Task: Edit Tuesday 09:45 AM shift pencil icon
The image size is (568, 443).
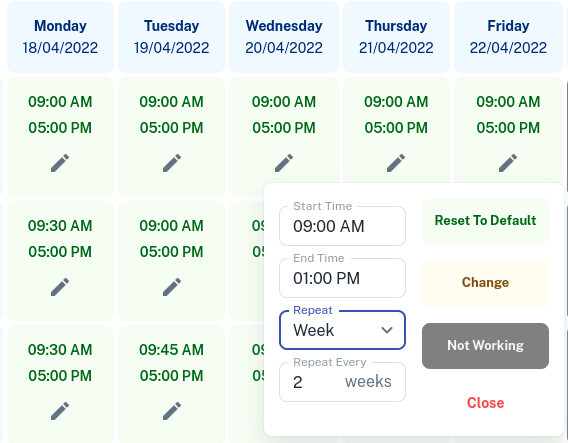Action: click(x=172, y=411)
